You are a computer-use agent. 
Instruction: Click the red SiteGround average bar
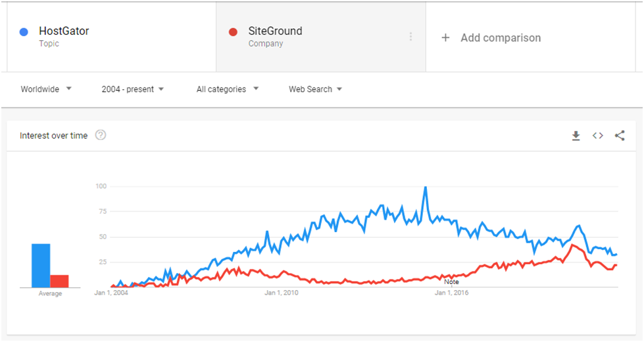point(60,281)
